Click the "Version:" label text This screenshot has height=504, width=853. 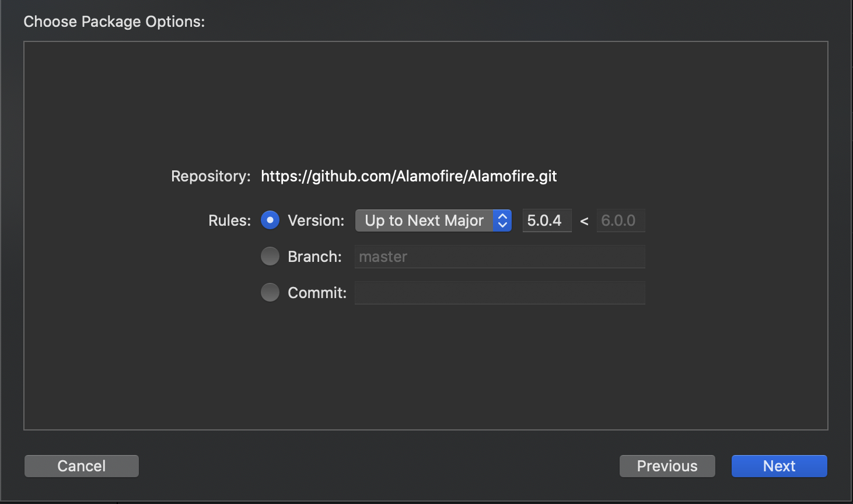click(316, 220)
